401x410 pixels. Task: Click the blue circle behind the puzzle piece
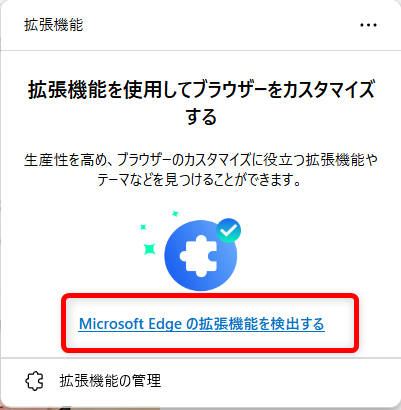201,255
